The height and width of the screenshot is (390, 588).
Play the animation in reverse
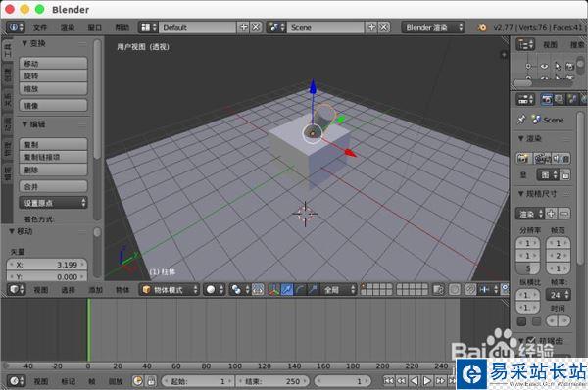point(414,381)
